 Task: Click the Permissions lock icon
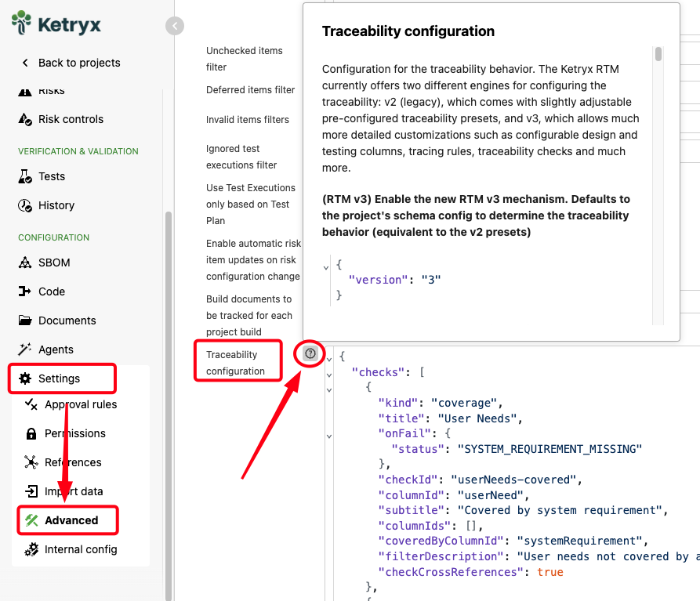pos(31,433)
